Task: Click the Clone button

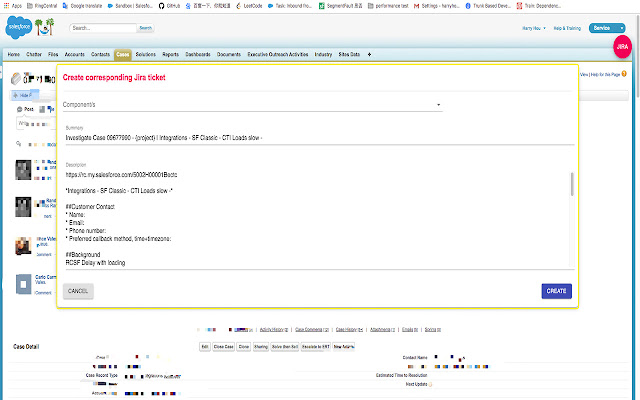Action: point(244,347)
